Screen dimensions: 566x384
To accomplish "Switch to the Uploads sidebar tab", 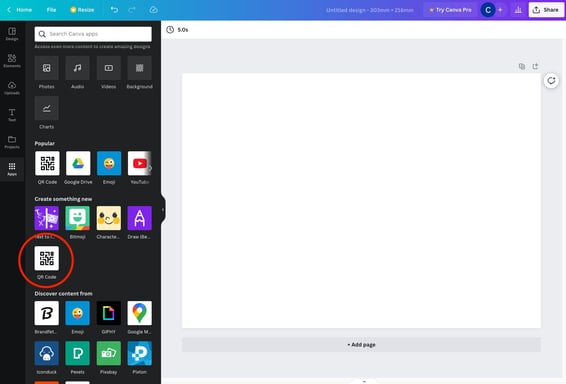I will (12, 88).
